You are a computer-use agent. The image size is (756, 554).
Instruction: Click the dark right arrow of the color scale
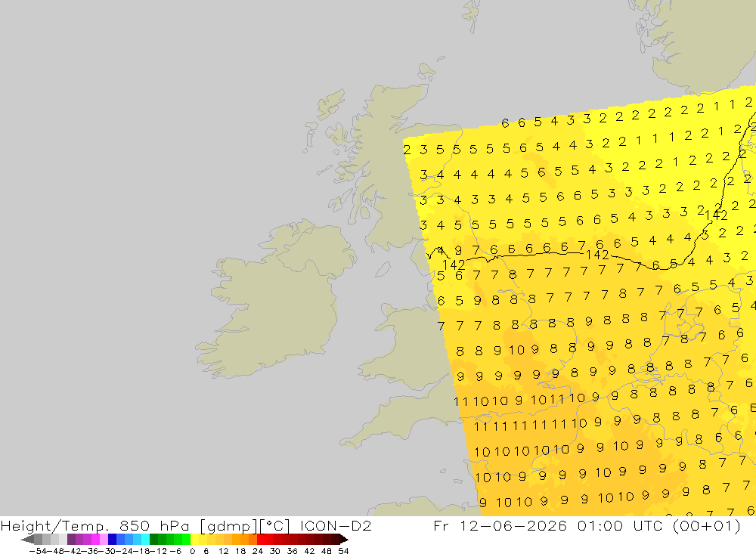(x=344, y=540)
